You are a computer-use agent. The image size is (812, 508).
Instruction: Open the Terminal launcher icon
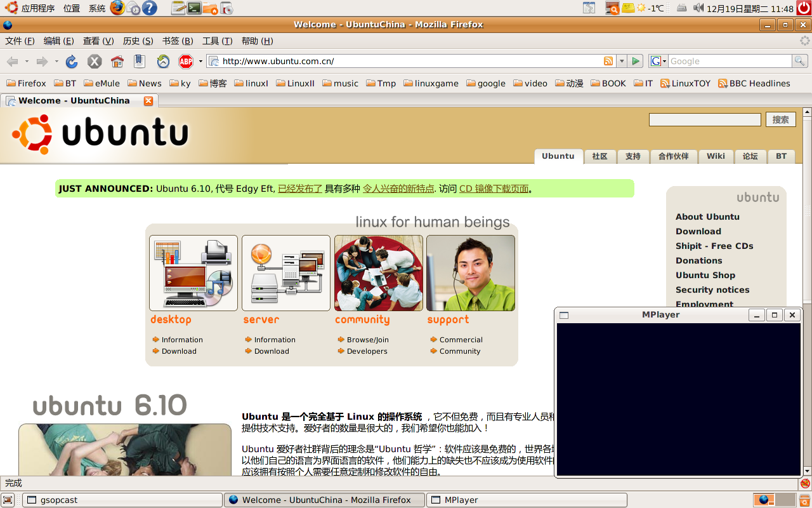(x=195, y=8)
